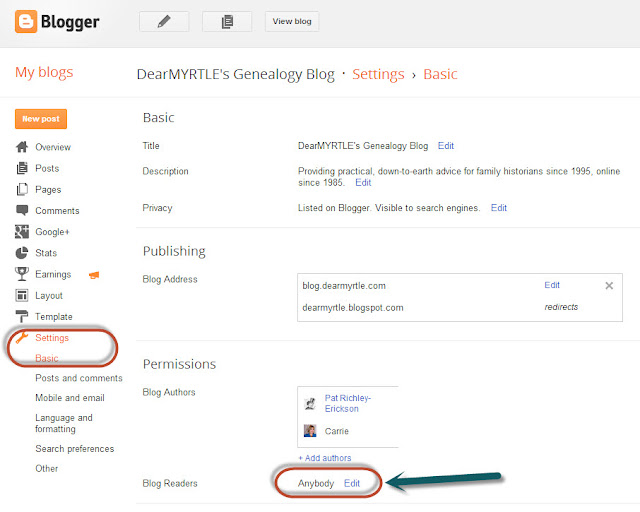The image size is (640, 512).
Task: Click the Overview house icon
Action: (22, 147)
